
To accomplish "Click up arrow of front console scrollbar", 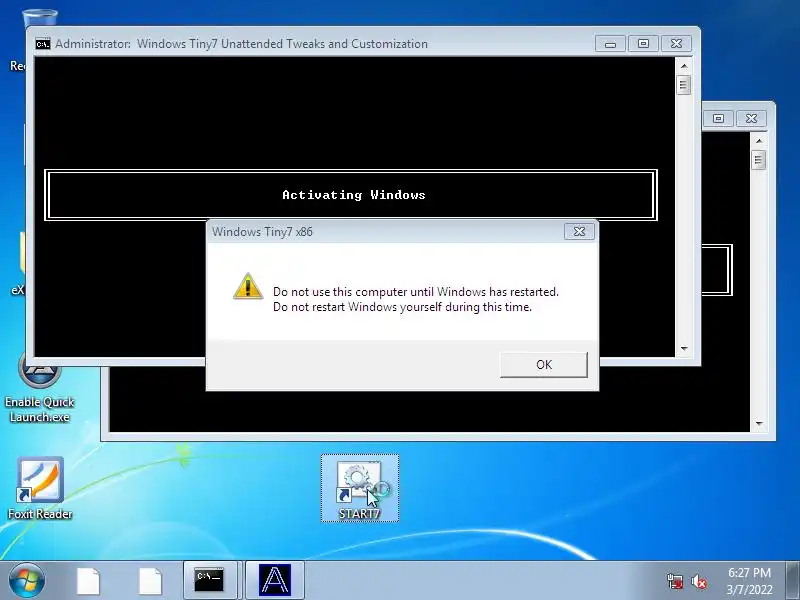I will point(684,66).
